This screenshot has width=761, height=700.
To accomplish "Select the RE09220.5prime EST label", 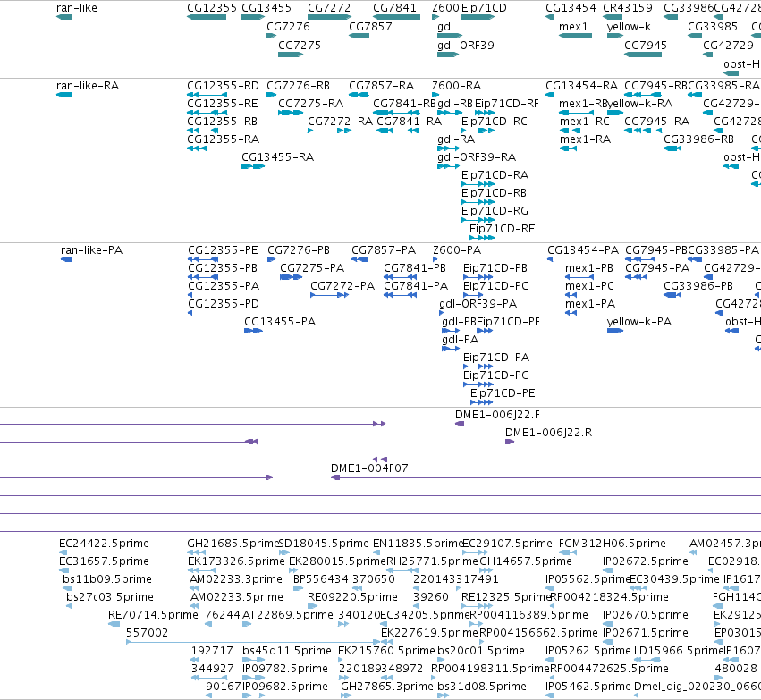I will (x=352, y=597).
